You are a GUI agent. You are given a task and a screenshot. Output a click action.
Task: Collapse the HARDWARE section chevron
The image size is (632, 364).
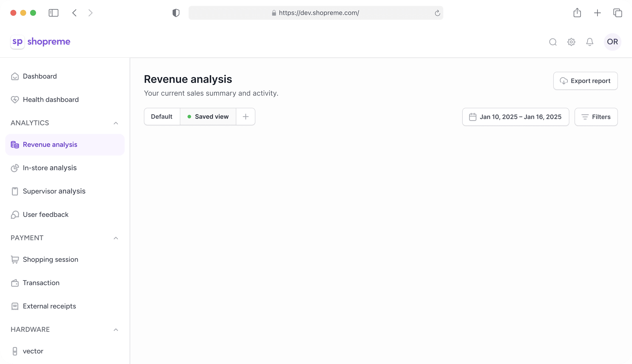(116, 330)
